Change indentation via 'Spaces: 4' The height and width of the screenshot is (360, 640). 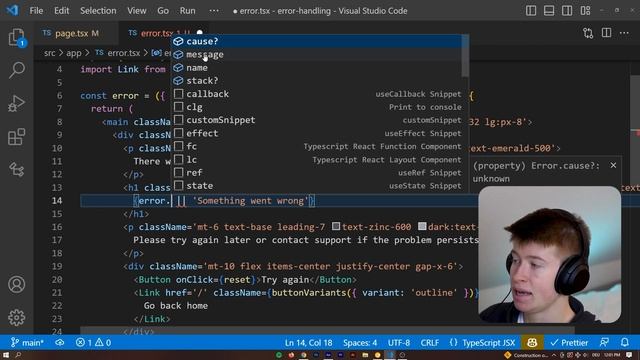tap(360, 342)
